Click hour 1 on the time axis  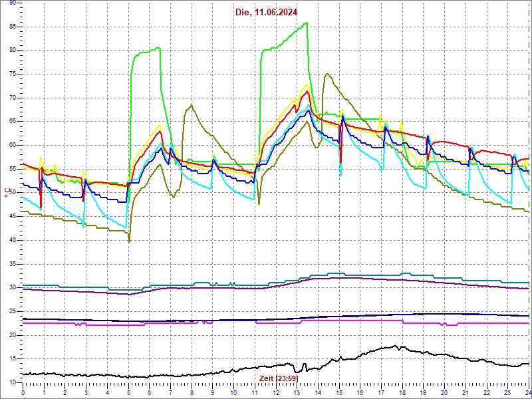(44, 392)
